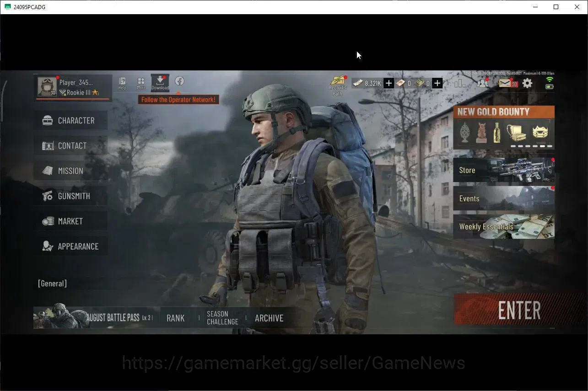Click the helmet icon beside CHARACTER
588x391 pixels.
(48, 121)
